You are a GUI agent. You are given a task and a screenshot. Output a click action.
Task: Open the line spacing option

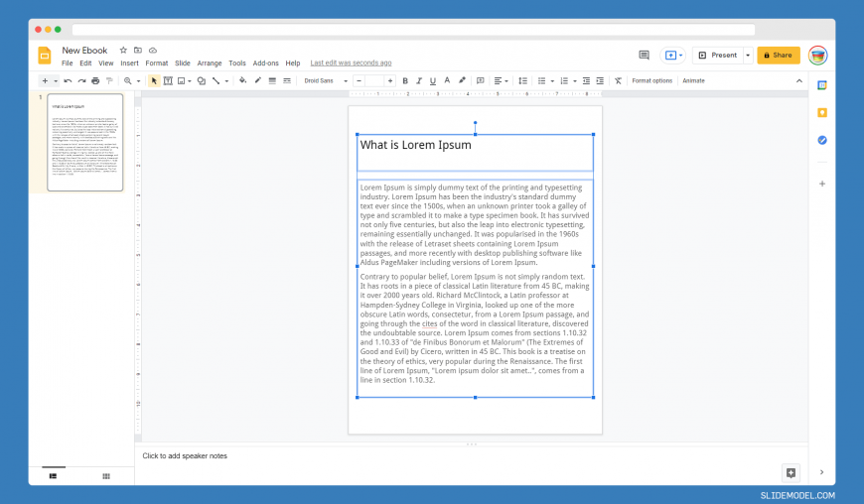click(x=523, y=81)
